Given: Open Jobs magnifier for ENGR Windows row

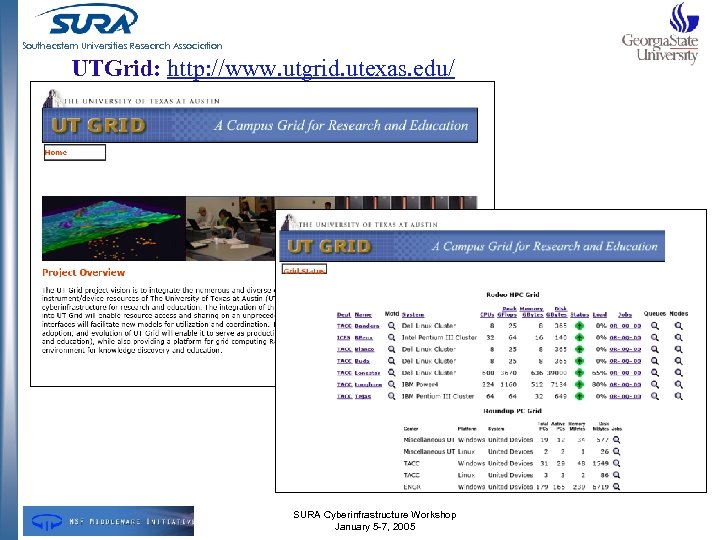Looking at the screenshot, I should (x=616, y=486).
